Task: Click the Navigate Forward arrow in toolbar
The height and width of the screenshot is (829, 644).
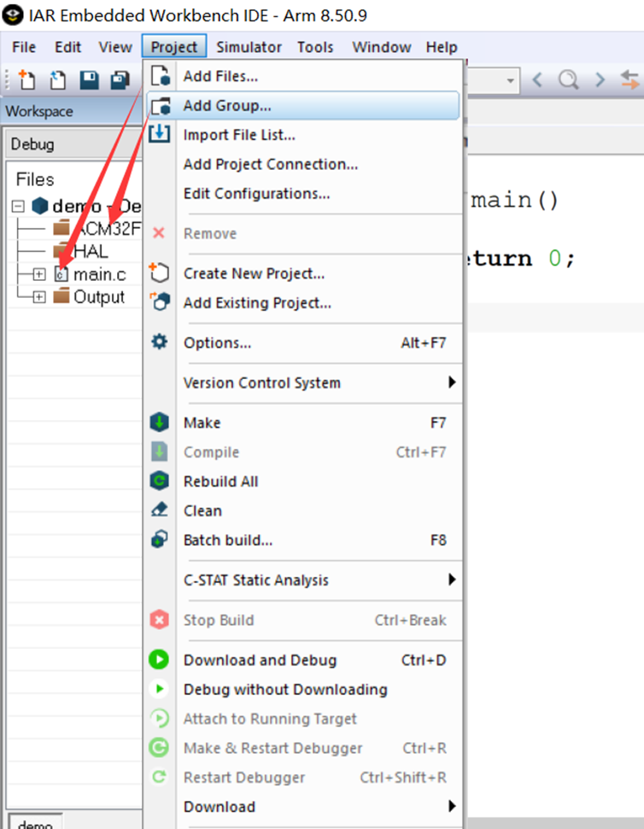Action: coord(600,80)
